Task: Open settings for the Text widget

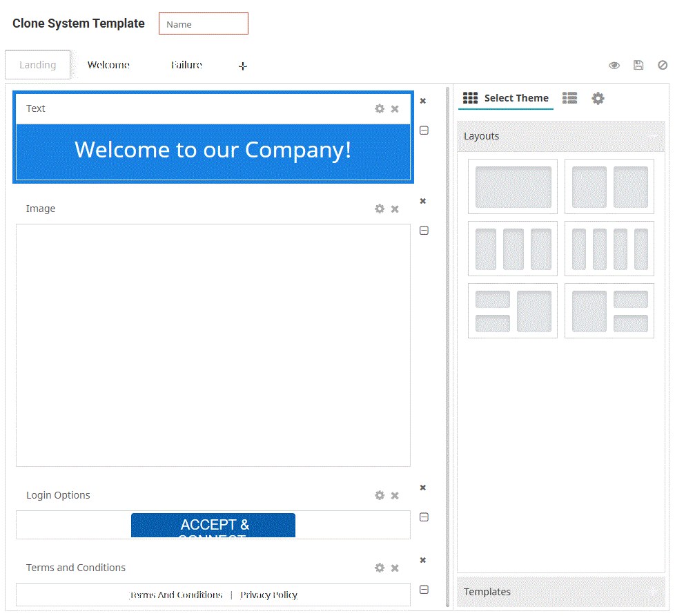Action: (380, 108)
